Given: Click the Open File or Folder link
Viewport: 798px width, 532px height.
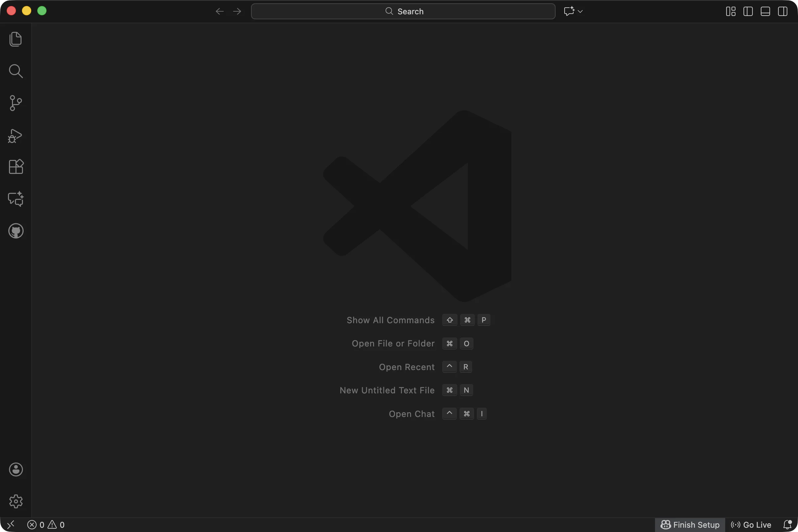Looking at the screenshot, I should 393,343.
